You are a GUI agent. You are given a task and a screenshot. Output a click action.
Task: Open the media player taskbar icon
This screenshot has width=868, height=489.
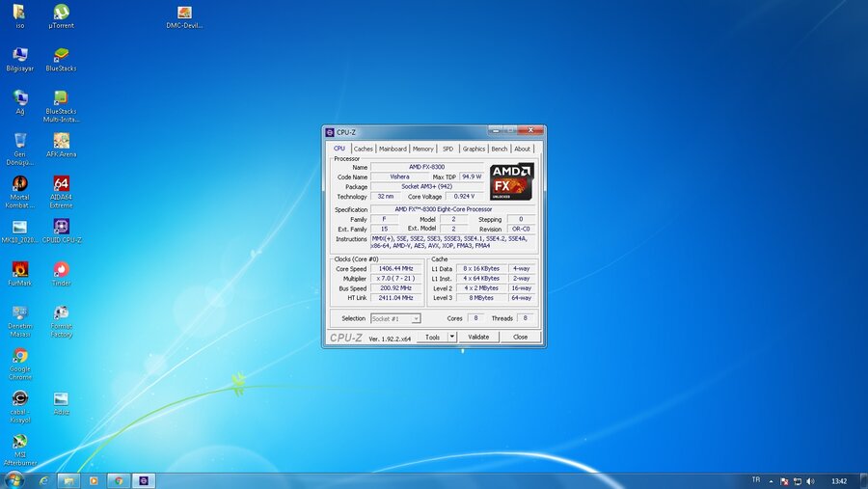pos(94,480)
